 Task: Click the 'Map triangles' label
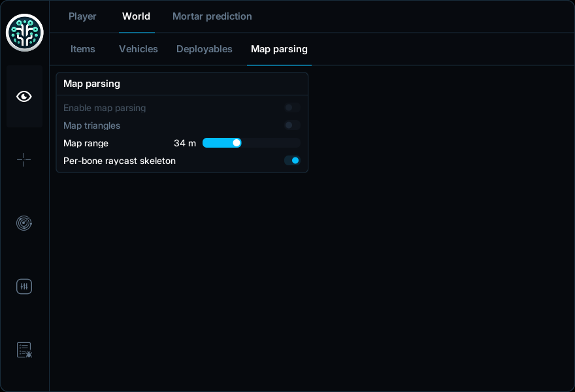click(91, 125)
